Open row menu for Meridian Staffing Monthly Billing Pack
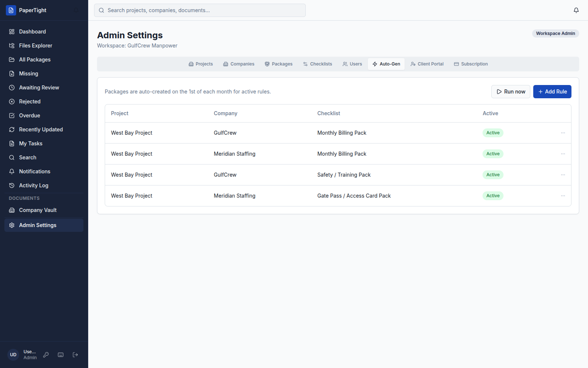This screenshot has height=368, width=588. [563, 154]
